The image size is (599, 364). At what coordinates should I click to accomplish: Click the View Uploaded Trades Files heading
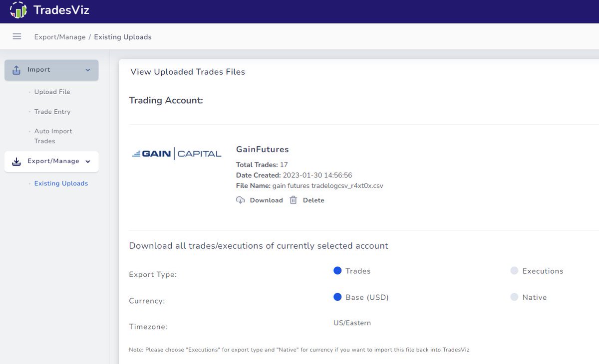(188, 72)
